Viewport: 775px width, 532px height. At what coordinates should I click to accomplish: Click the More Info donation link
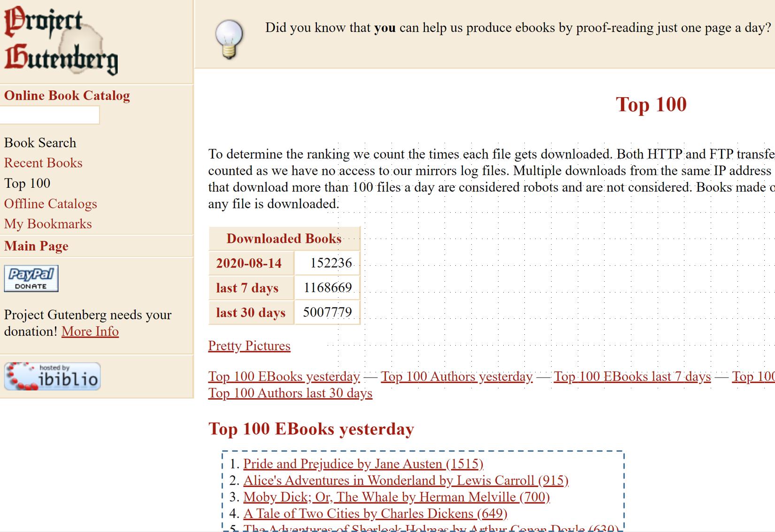[x=90, y=332]
